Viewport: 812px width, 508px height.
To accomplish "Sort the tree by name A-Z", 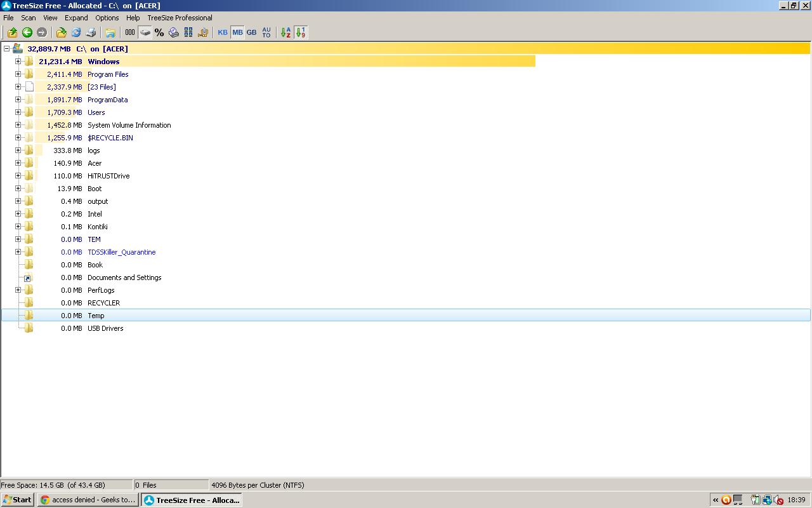I will click(x=285, y=32).
